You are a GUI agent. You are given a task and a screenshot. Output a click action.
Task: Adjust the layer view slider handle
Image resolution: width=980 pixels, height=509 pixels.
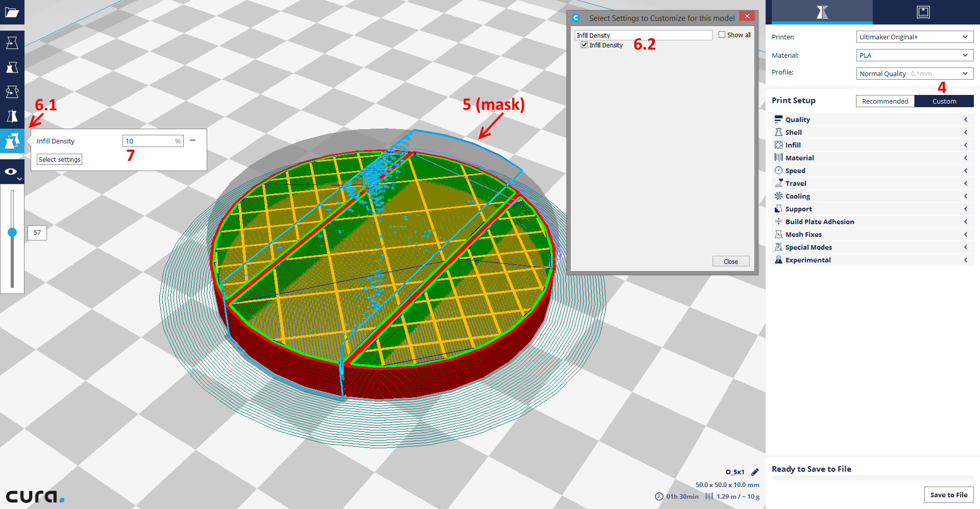point(12,232)
